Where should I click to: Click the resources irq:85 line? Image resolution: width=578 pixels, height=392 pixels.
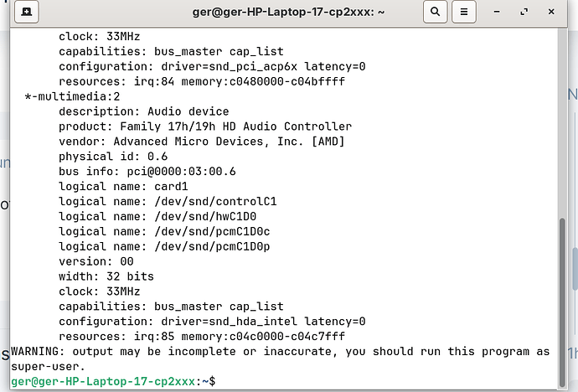coord(201,336)
